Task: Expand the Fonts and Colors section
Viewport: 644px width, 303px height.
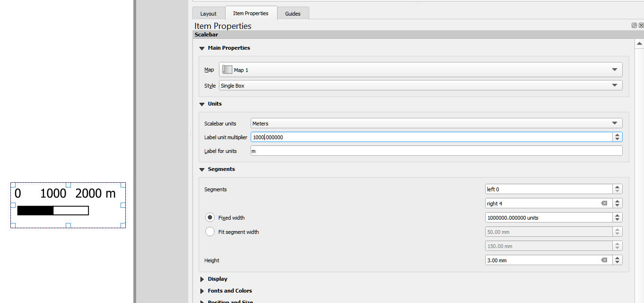Action: [x=202, y=291]
